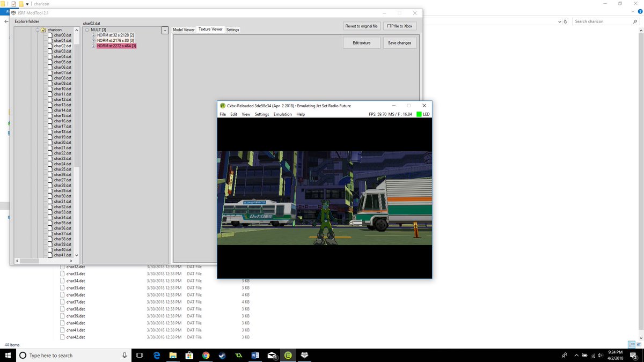Image resolution: width=644 pixels, height=362 pixels.
Task: Open the View menu in Cxbx-Reloaded
Action: pos(246,114)
